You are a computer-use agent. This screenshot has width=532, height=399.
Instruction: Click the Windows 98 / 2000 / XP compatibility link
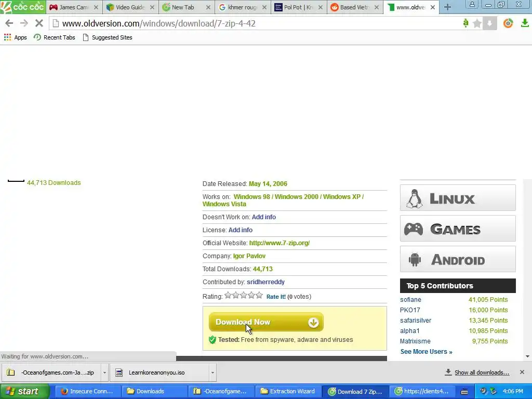[x=283, y=200]
